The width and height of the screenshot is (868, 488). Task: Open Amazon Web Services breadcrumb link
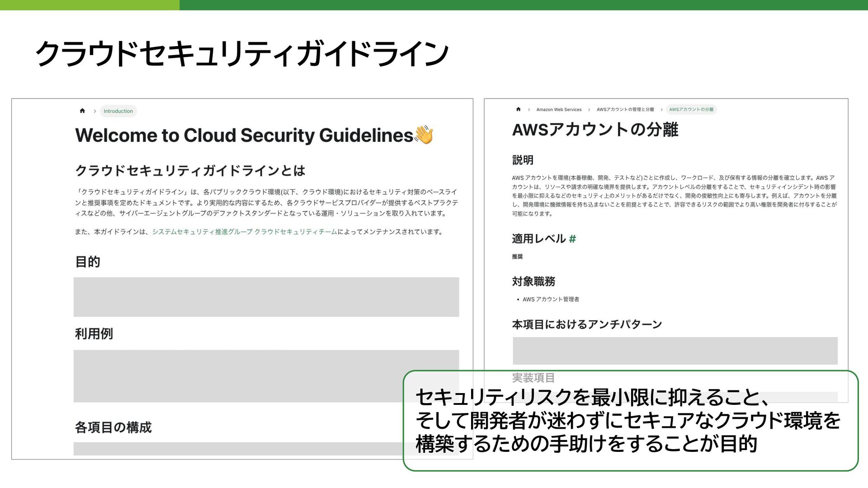(559, 110)
